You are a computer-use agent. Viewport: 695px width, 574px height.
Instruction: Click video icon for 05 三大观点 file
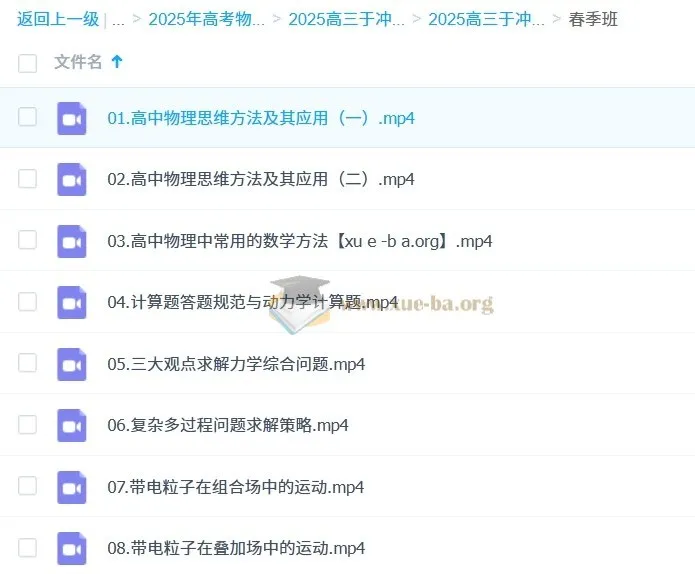[71, 364]
